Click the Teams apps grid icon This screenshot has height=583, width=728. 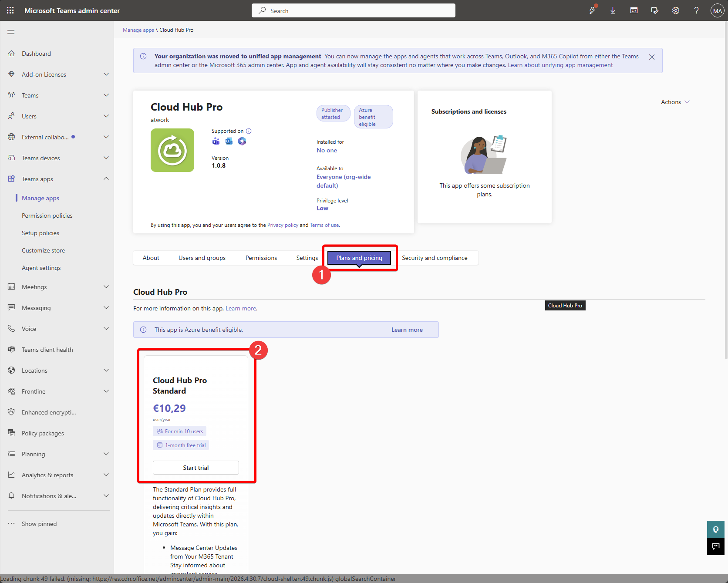(11, 179)
